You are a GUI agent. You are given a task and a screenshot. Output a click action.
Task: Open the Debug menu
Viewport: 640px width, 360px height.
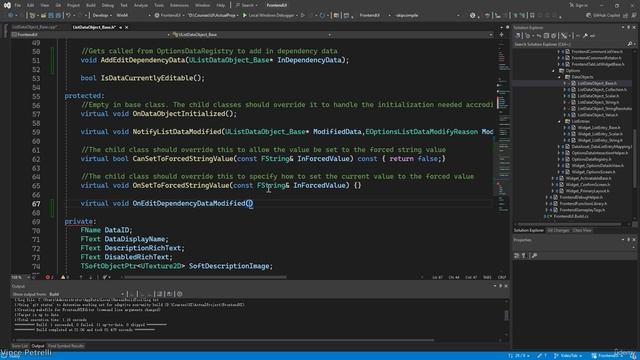(108, 5)
